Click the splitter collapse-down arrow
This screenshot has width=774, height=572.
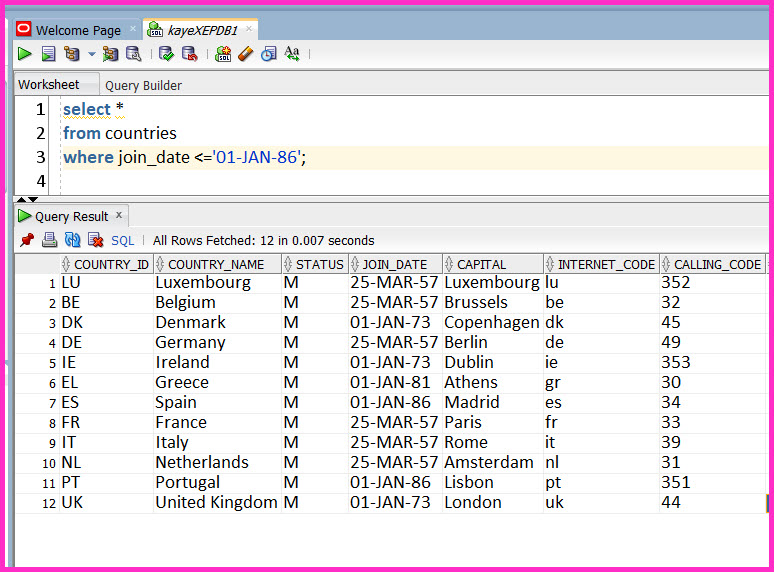point(33,199)
